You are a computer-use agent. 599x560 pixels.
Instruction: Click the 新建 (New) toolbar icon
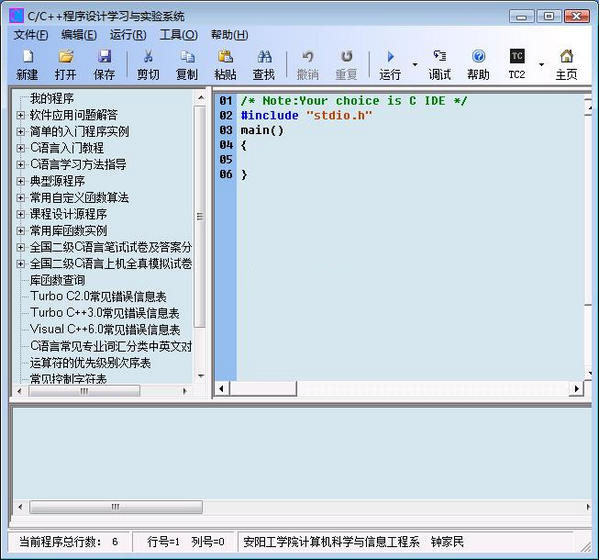click(x=28, y=57)
